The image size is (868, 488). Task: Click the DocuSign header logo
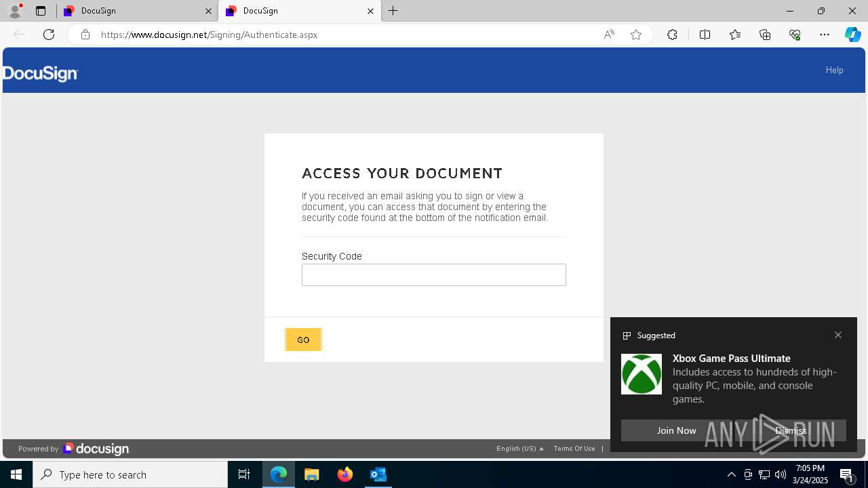click(x=40, y=73)
